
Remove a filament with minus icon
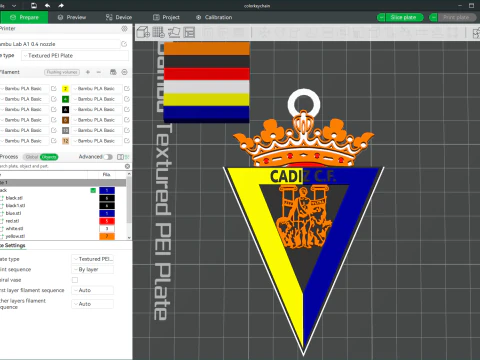click(x=99, y=72)
